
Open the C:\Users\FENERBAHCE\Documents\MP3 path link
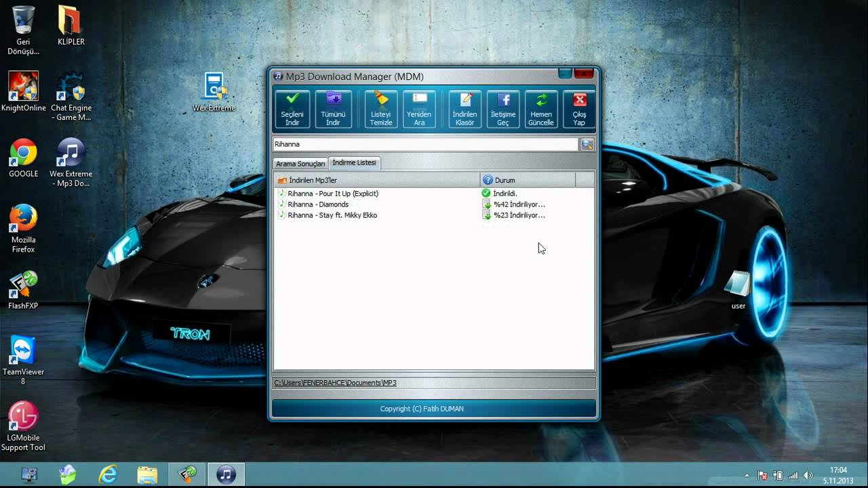click(x=335, y=383)
